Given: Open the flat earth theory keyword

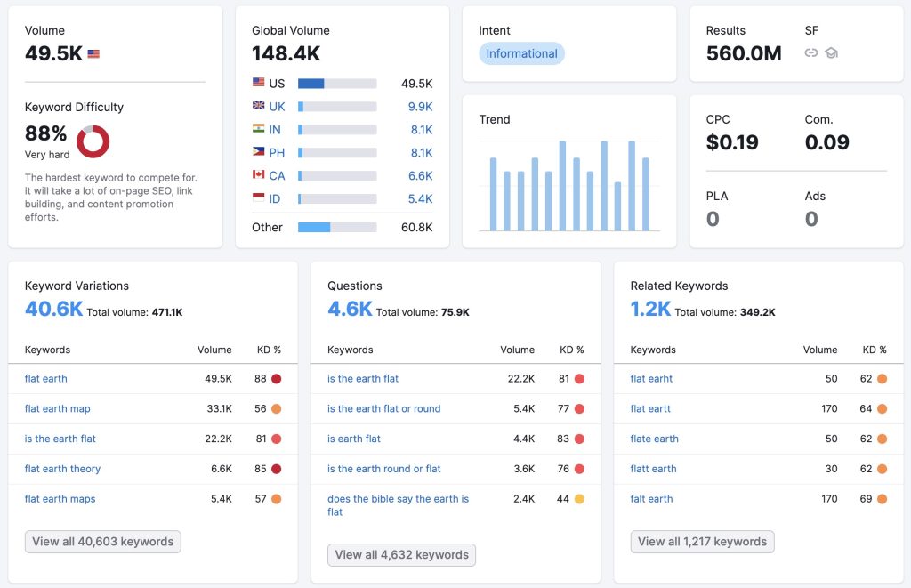Looking at the screenshot, I should [x=62, y=469].
